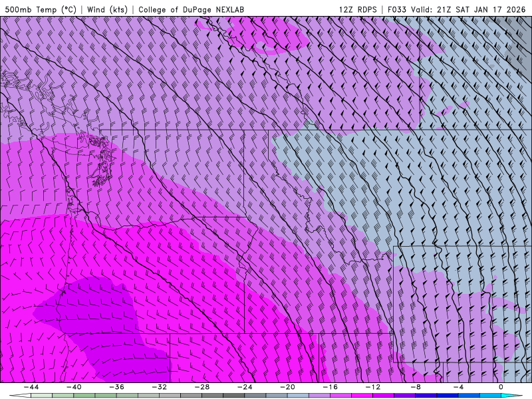Image resolution: width=532 pixels, height=399 pixels.
Task: Click the -12 legend scale label
Action: (x=373, y=387)
